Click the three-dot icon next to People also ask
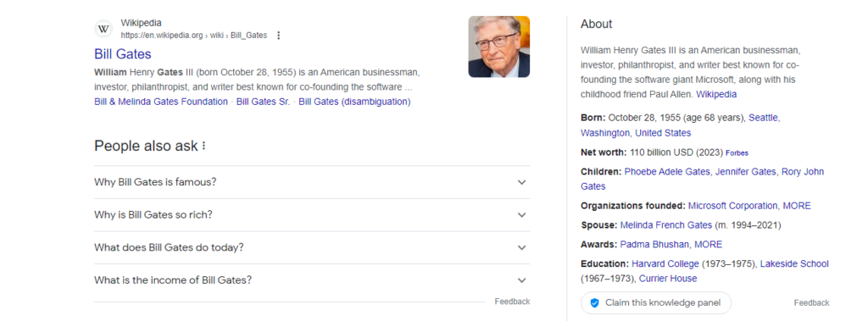The width and height of the screenshot is (868, 321). [203, 147]
